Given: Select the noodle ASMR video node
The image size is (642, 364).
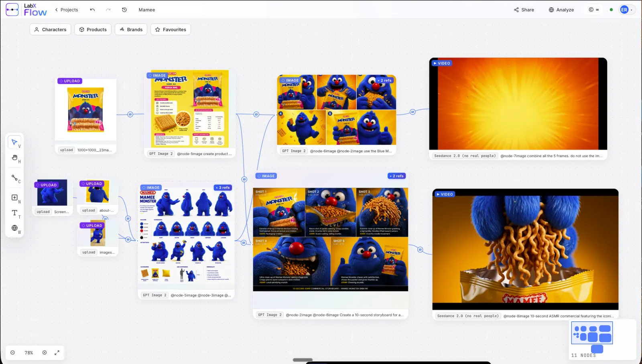Looking at the screenshot, I should [525, 249].
